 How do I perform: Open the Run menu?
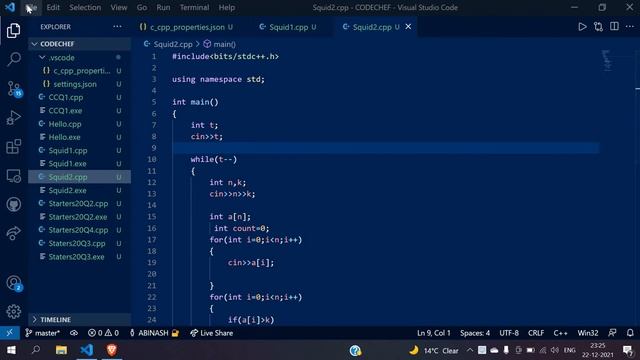click(x=163, y=7)
